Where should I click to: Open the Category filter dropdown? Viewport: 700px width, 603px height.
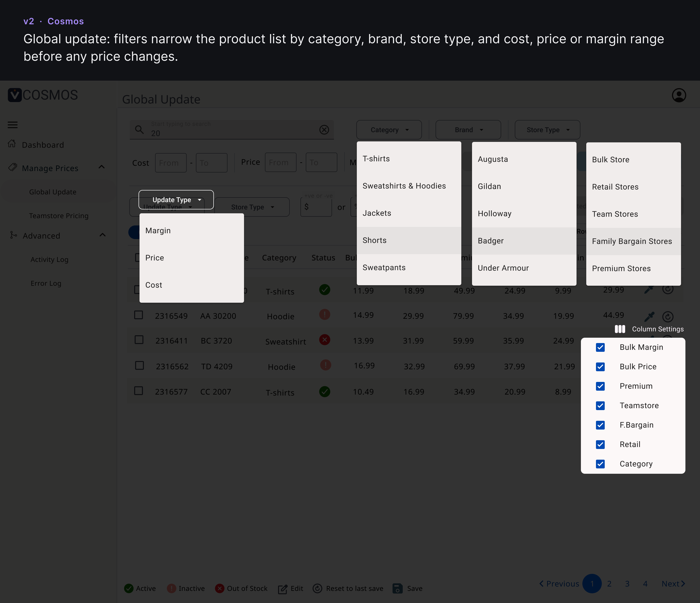coord(389,130)
